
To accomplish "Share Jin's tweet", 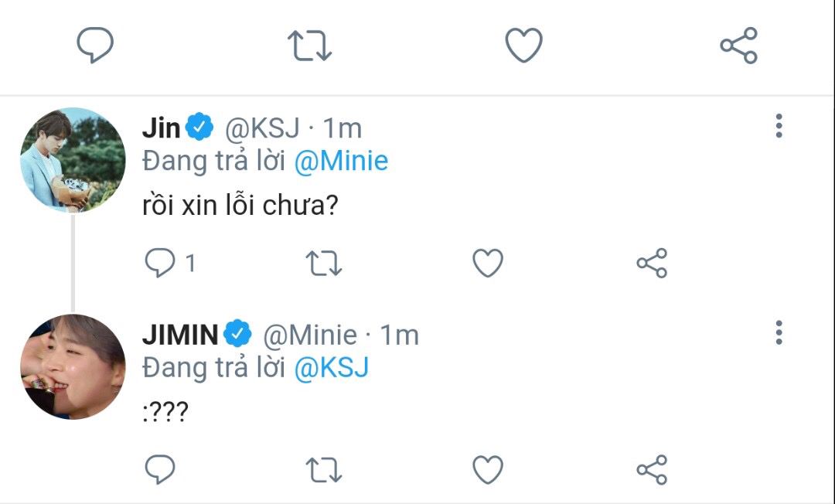I will (652, 264).
